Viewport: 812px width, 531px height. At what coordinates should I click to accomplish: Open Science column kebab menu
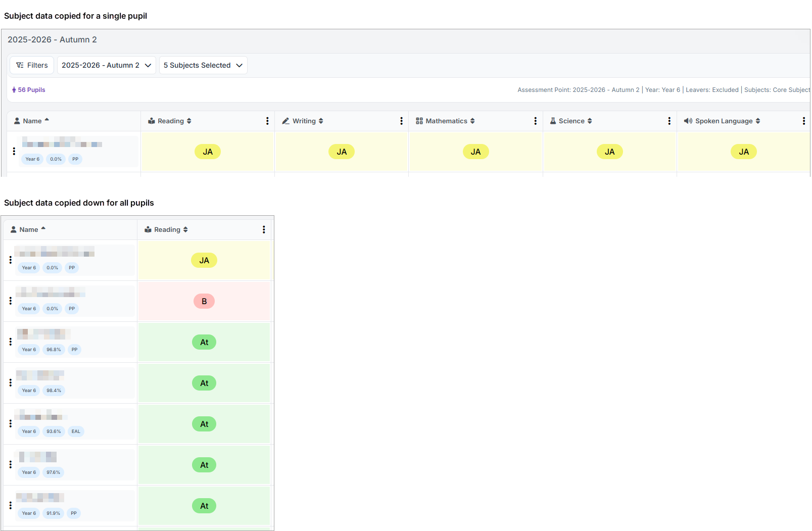(669, 121)
